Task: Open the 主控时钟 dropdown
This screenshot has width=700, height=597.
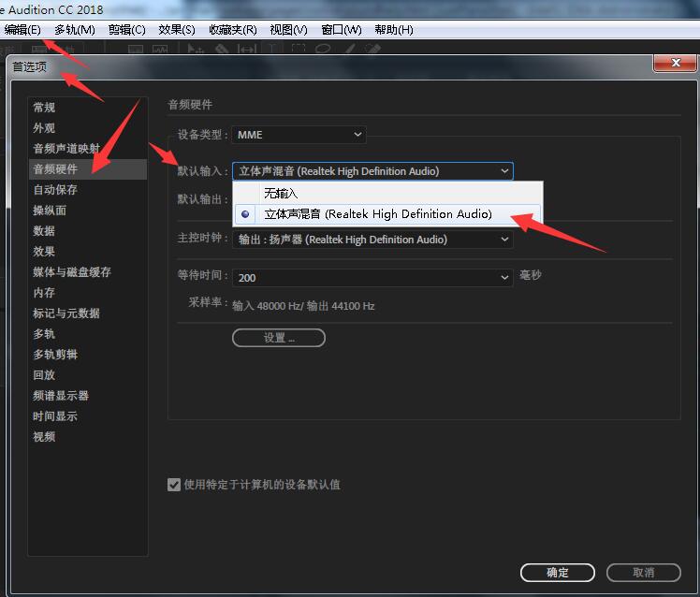Action: 372,240
